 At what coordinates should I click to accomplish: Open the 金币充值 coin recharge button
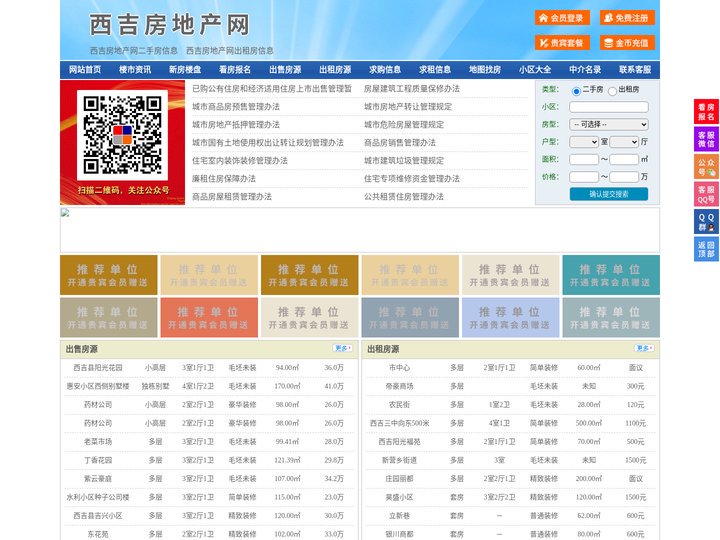coord(627,43)
